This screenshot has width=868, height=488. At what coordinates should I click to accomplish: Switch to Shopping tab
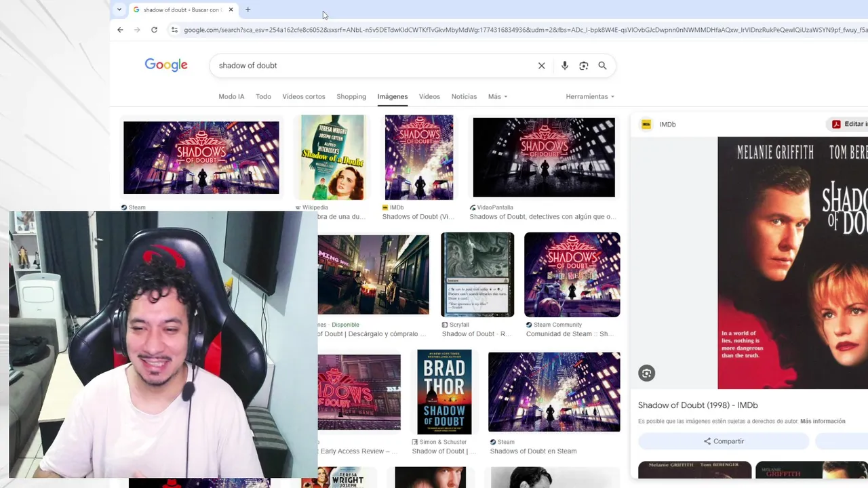tap(351, 96)
